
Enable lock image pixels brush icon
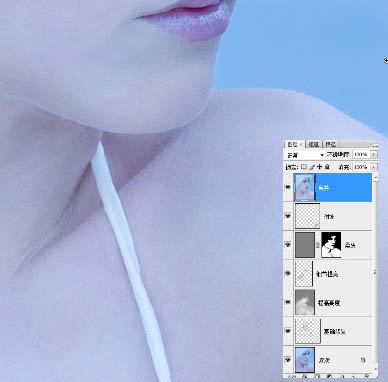click(312, 167)
